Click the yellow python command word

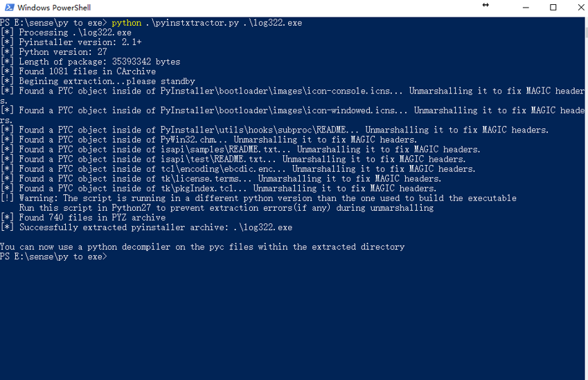pyautogui.click(x=126, y=22)
